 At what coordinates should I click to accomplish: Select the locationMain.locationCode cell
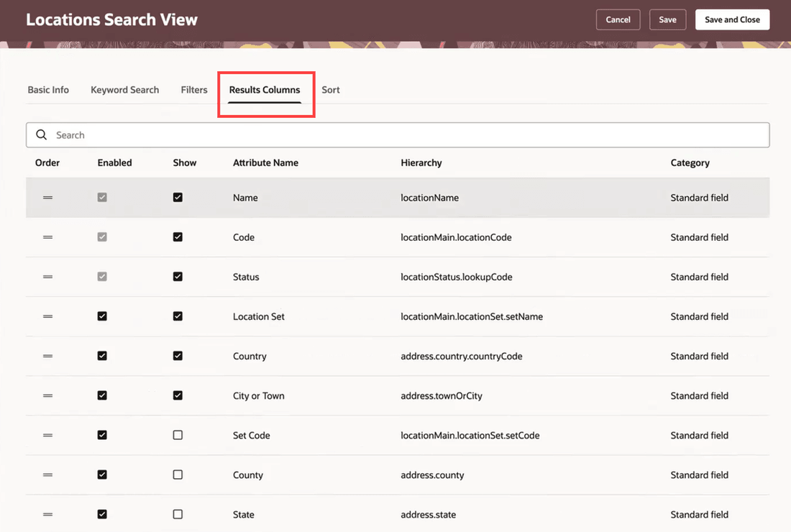pyautogui.click(x=456, y=237)
